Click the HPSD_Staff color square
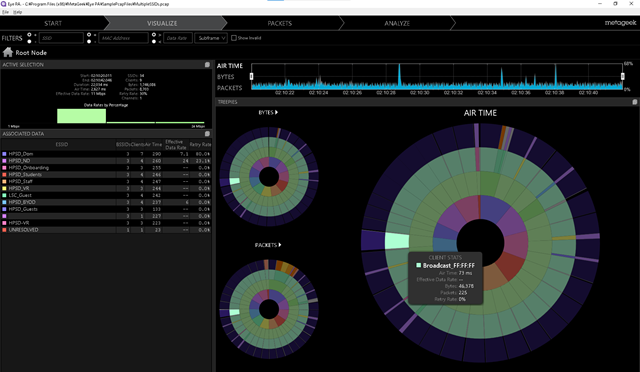 click(x=4, y=181)
